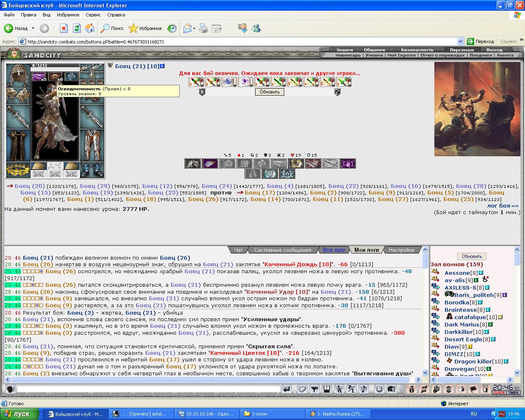Click the private message icon beside Borodka
525x420 pixels.
coord(436,302)
